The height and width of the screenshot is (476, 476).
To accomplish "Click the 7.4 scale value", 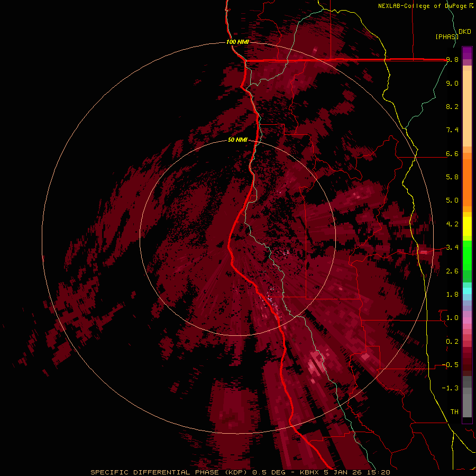I will click(452, 130).
